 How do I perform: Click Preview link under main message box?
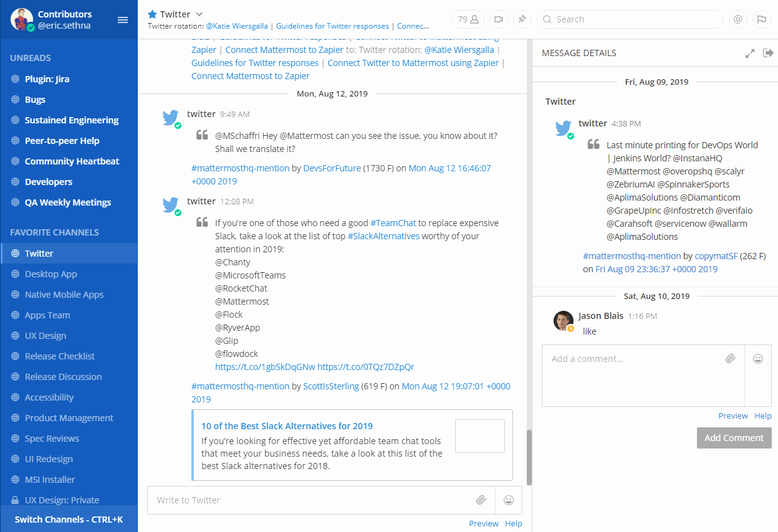pos(484,523)
